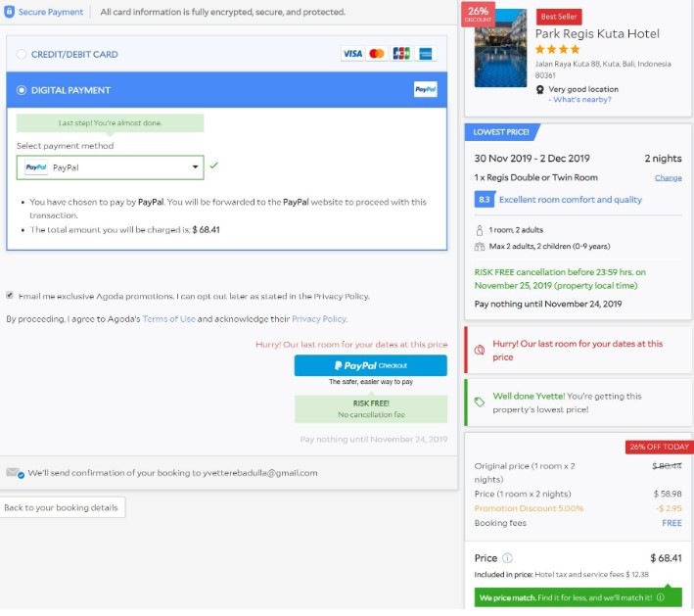Click the Park Regis Kuta Hotel title

tap(597, 34)
